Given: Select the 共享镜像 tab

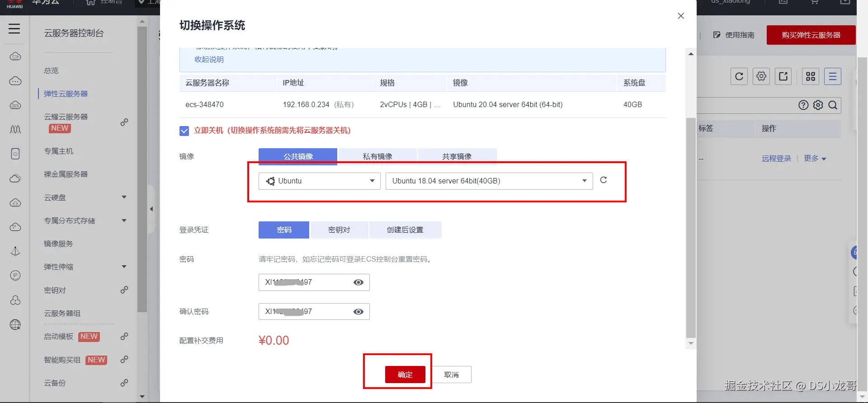Looking at the screenshot, I should [x=457, y=156].
